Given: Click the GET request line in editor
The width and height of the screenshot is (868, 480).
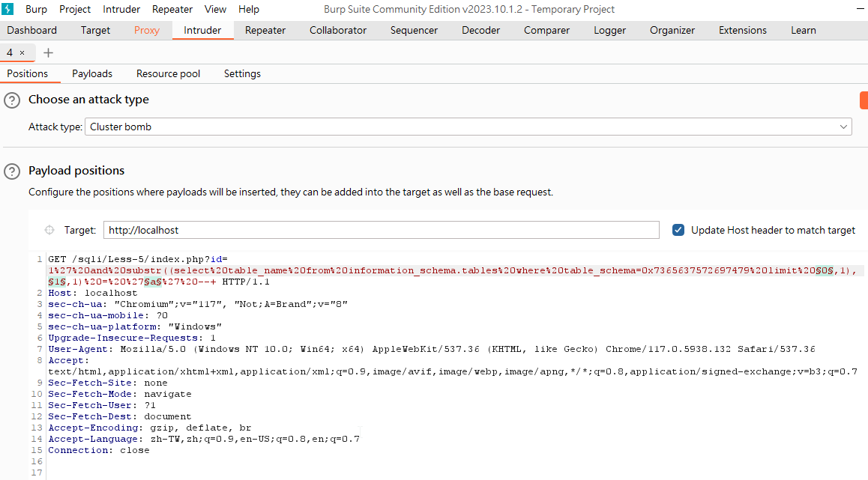Looking at the screenshot, I should click(x=138, y=259).
